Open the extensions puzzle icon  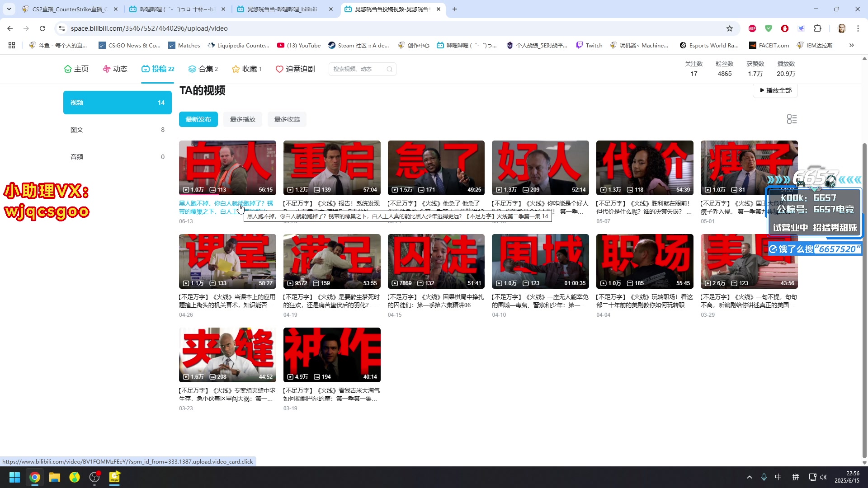[x=817, y=28]
